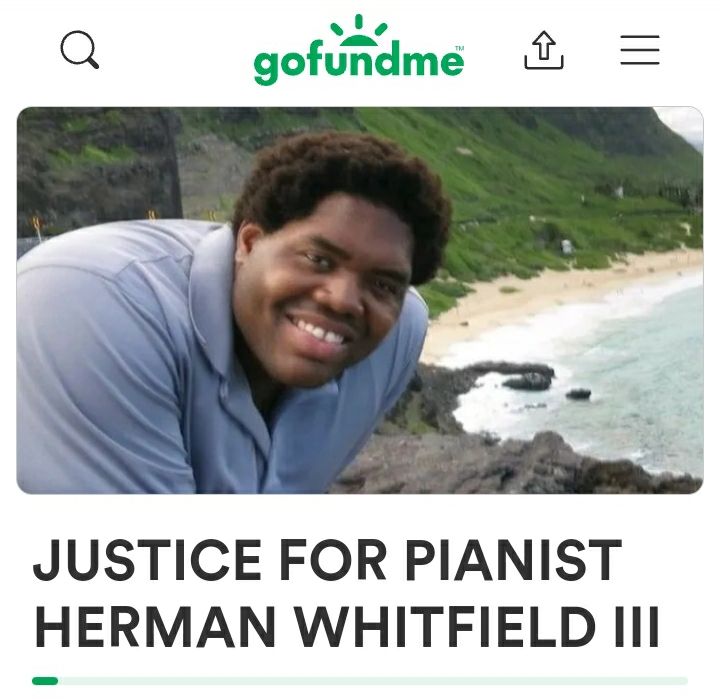Viewport: 720px width, 700px height.
Task: Click the 'gofundme' green wordmark text
Action: click(x=359, y=63)
